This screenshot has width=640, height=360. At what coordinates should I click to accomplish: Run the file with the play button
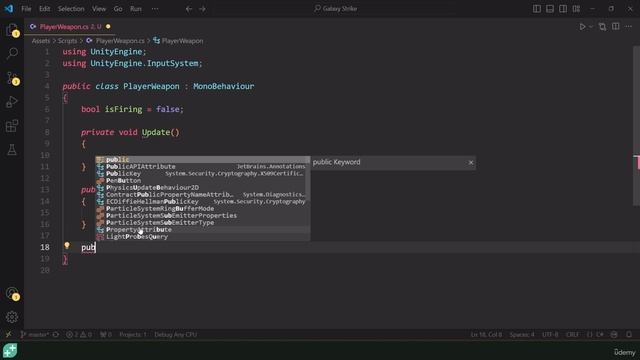(x=582, y=27)
